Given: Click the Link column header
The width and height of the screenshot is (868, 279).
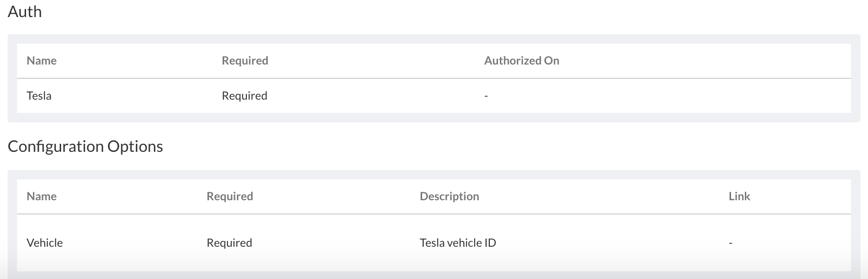Looking at the screenshot, I should click(739, 196).
